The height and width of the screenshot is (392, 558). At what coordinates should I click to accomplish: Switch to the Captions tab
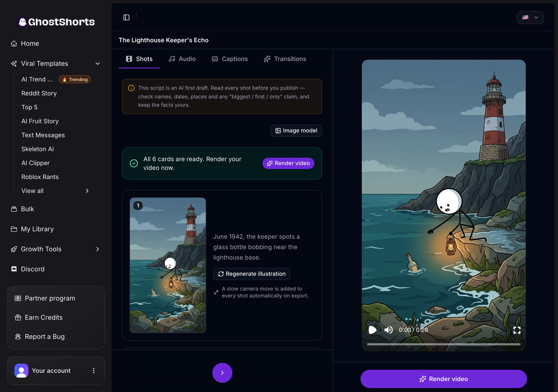tap(230, 59)
